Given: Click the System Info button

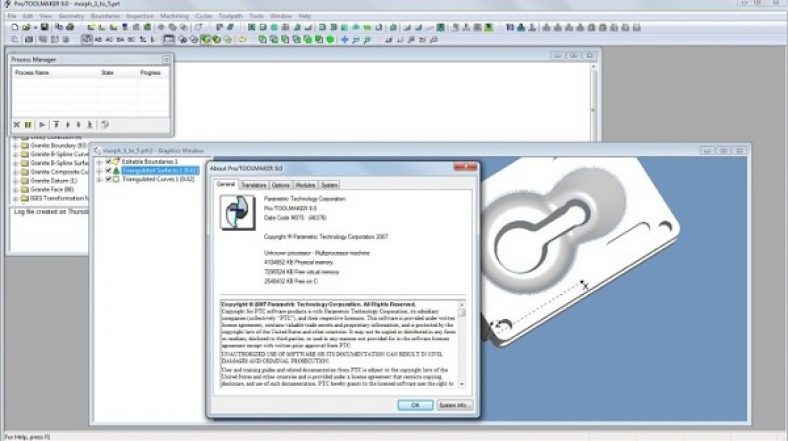Looking at the screenshot, I should pyautogui.click(x=454, y=405).
